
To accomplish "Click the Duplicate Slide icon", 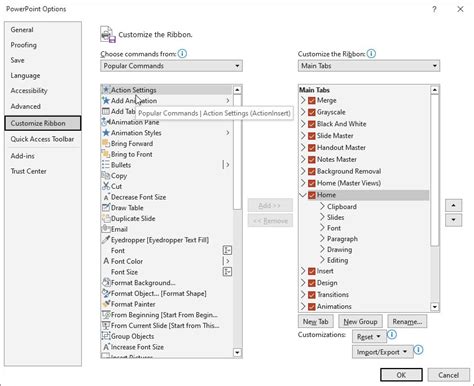I will click(106, 218).
